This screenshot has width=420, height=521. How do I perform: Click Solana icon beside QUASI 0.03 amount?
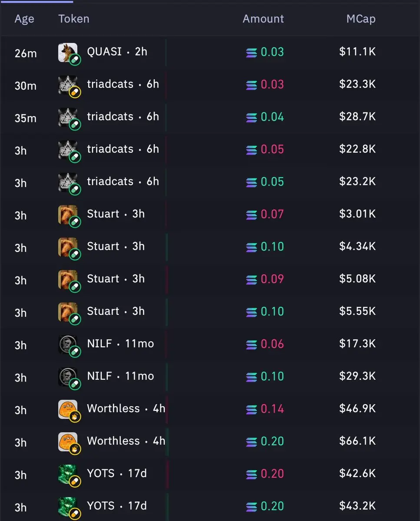tap(251, 52)
